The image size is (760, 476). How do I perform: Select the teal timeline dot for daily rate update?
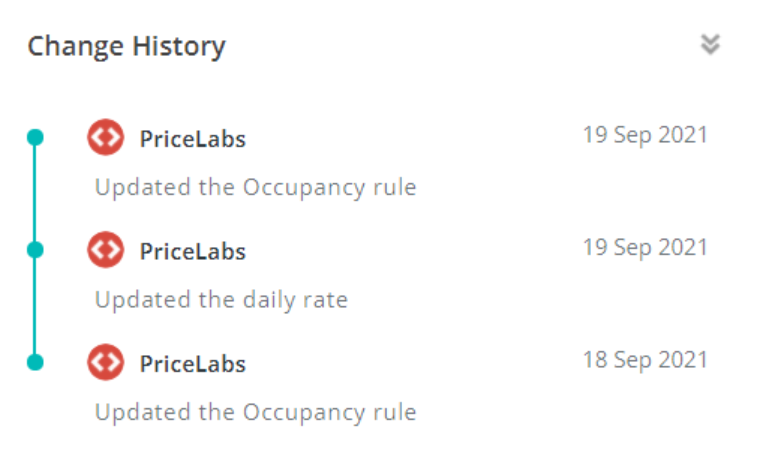coord(35,250)
